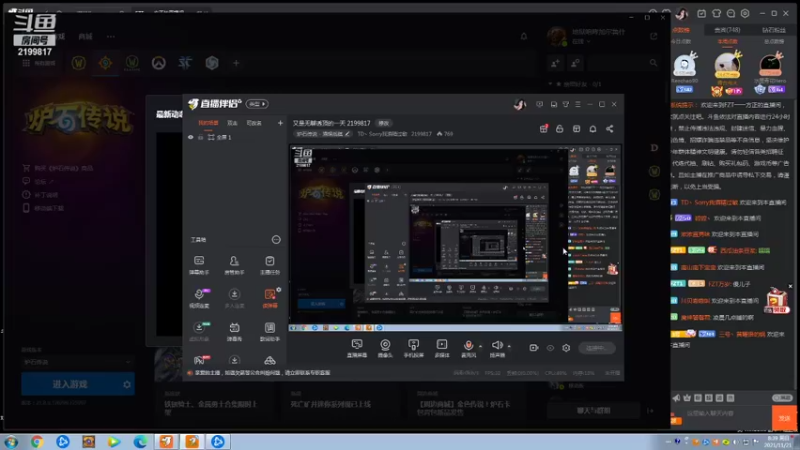Click 修改 next to the stream title
This screenshot has height=450, width=800.
(384, 123)
